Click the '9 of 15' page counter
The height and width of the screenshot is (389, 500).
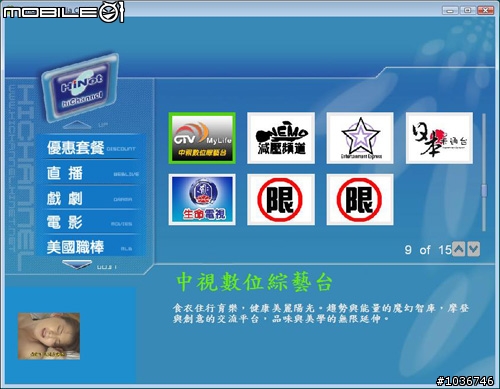point(428,250)
